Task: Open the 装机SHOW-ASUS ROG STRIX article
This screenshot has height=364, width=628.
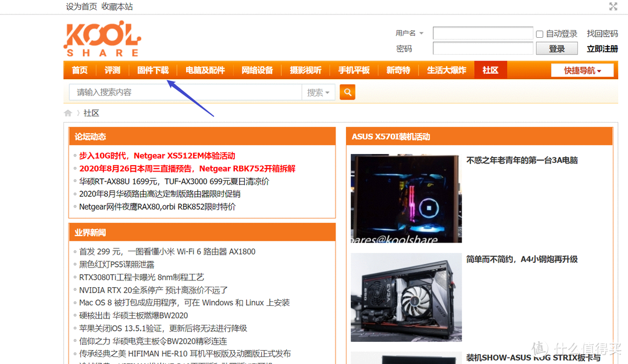Action: [533, 358]
